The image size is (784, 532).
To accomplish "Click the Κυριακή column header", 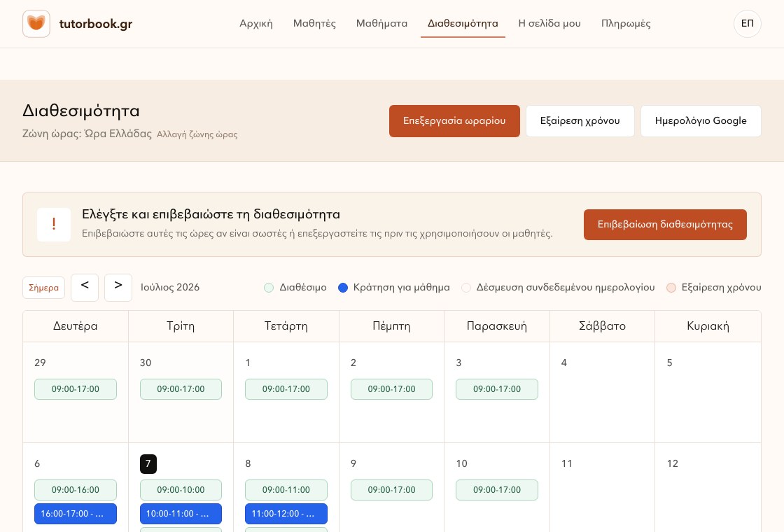I will pos(708,326).
